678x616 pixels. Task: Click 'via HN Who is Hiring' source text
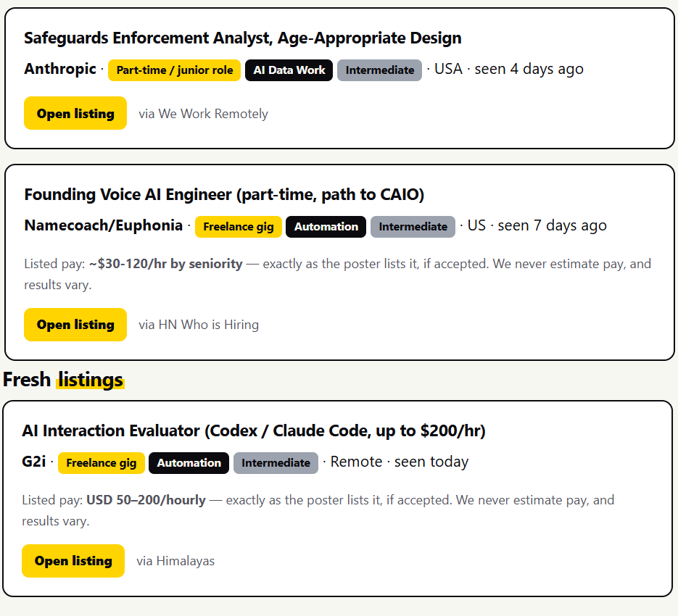(x=199, y=325)
